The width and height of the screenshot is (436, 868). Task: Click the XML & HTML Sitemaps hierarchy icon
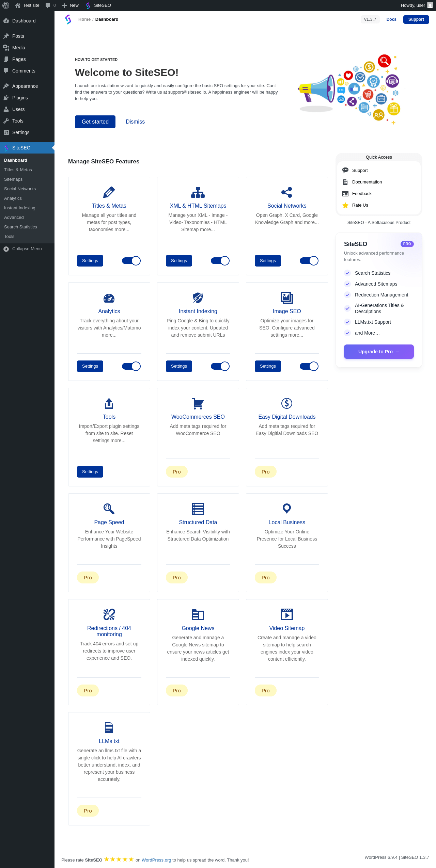(198, 192)
